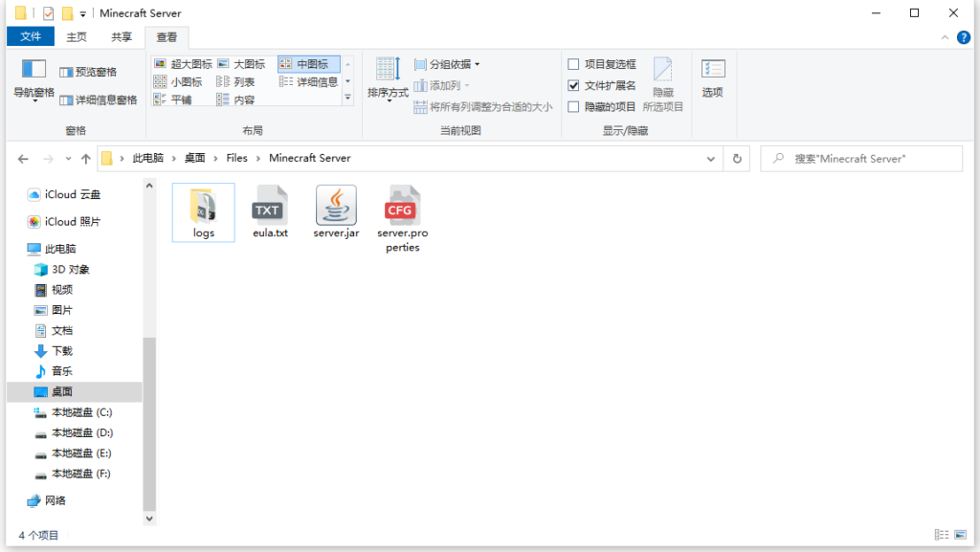Click the Properties icon in title bar
The image size is (980, 552).
point(48,13)
